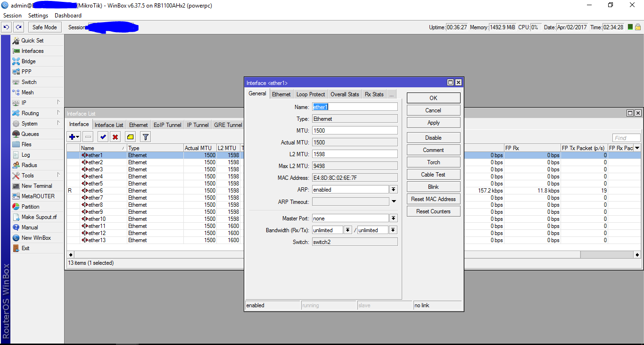Click the MTU input field
Image resolution: width=644 pixels, height=345 pixels.
pyautogui.click(x=355, y=130)
